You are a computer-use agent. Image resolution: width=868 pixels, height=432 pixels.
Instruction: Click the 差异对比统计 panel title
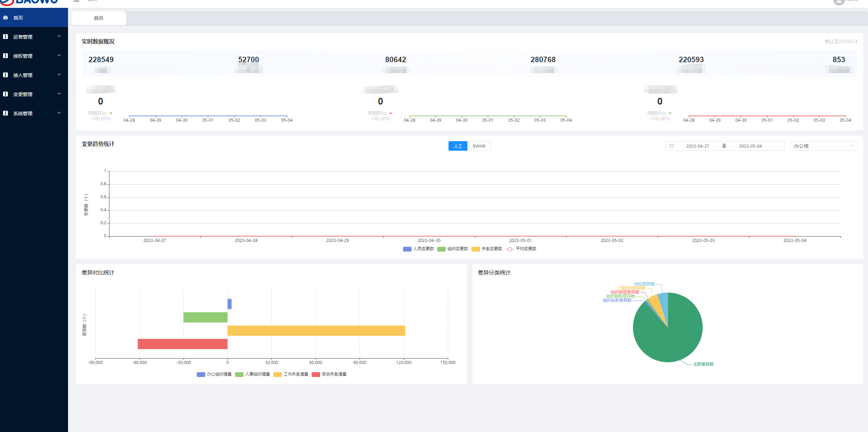tap(98, 273)
